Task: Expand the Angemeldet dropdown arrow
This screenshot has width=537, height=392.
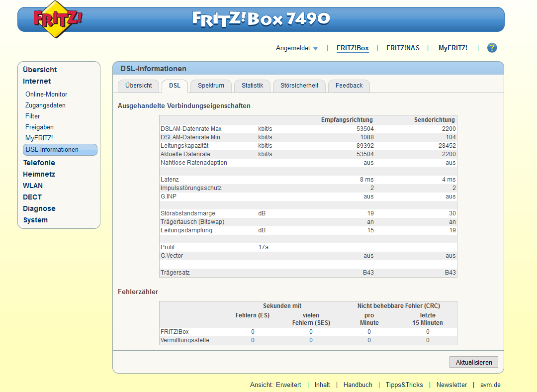Action: [x=315, y=48]
